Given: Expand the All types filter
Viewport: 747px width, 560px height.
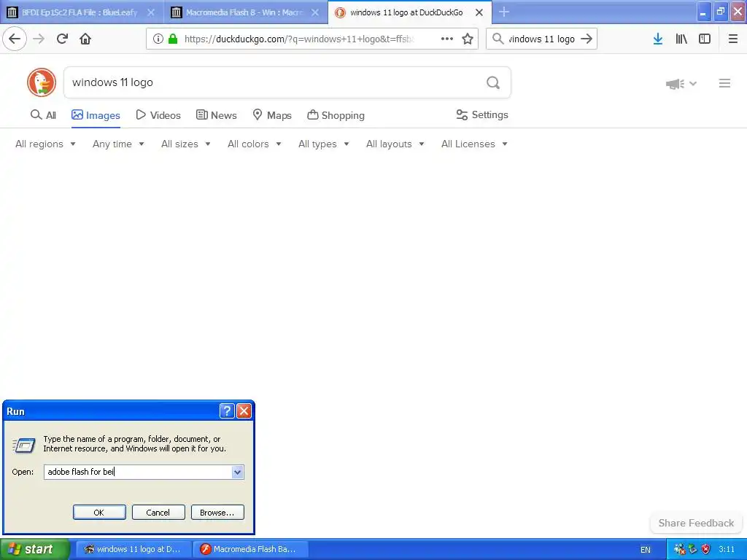Looking at the screenshot, I should (x=324, y=144).
